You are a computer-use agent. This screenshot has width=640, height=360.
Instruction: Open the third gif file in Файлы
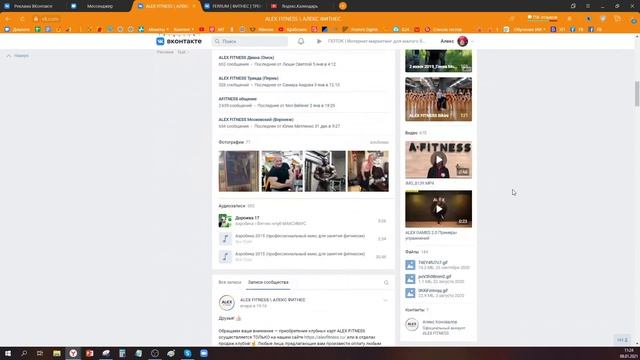pos(433,290)
